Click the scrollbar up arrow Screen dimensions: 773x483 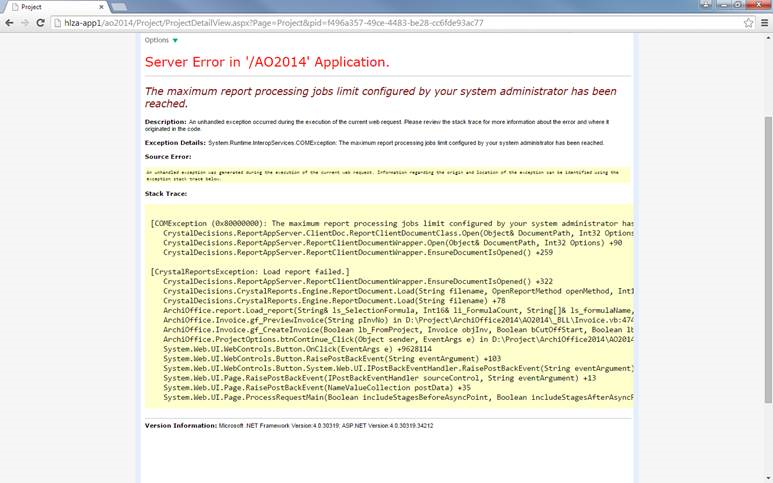[x=766, y=38]
